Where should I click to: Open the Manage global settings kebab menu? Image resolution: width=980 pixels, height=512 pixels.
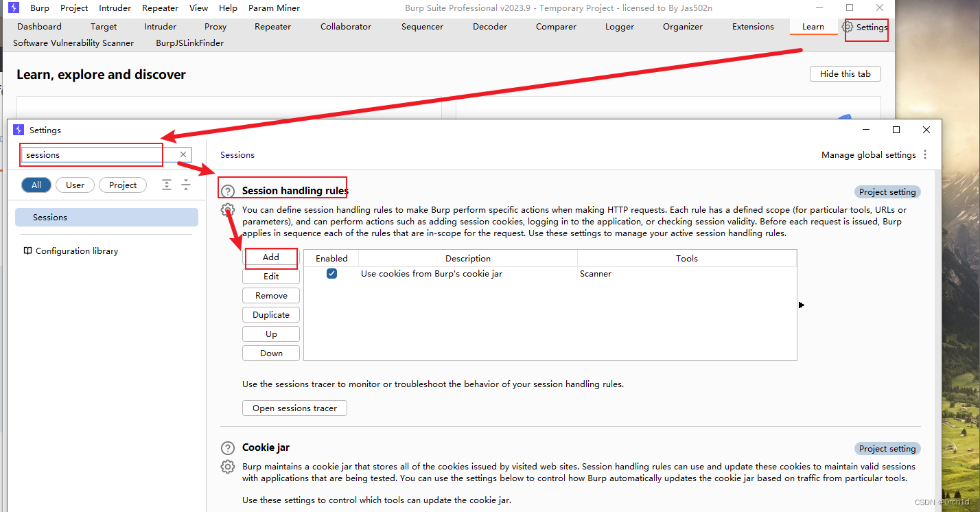click(x=925, y=154)
